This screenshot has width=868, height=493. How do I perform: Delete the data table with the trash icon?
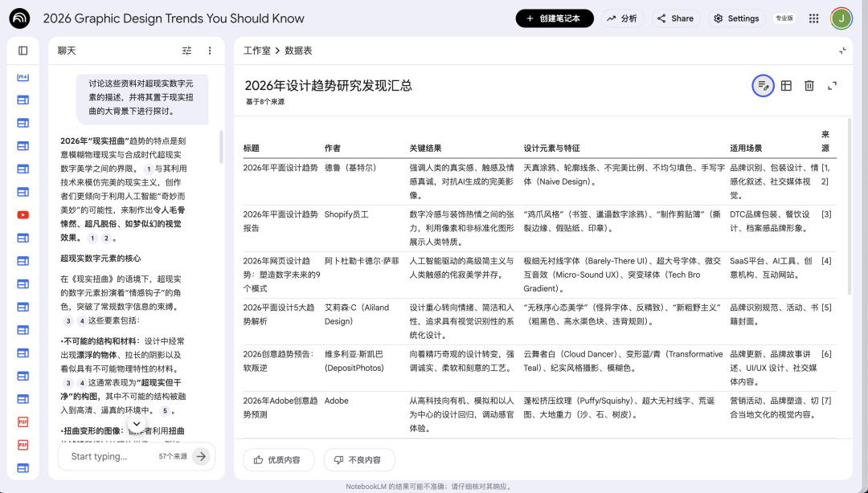[x=809, y=86]
